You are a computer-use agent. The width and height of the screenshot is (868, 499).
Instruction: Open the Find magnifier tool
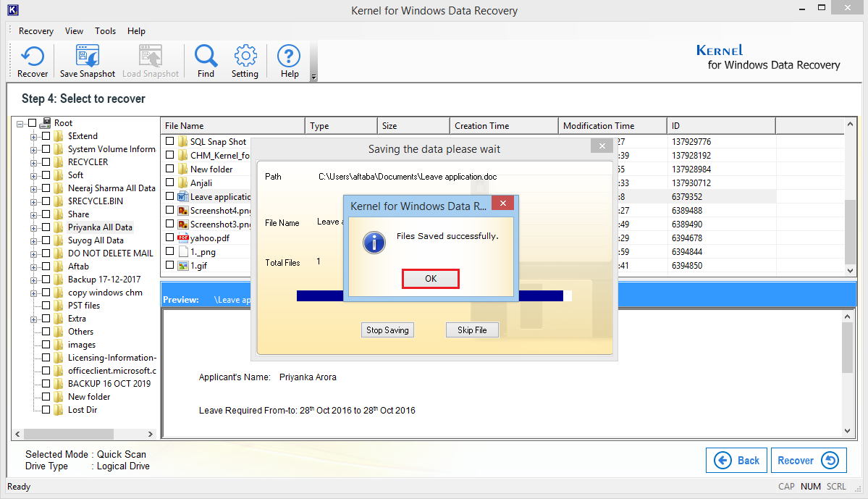tap(206, 56)
